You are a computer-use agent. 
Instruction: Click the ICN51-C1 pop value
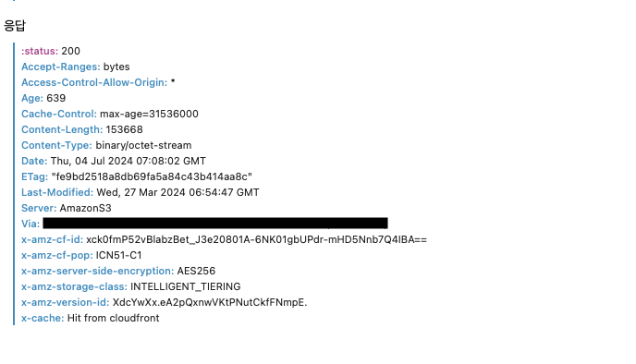(x=118, y=255)
